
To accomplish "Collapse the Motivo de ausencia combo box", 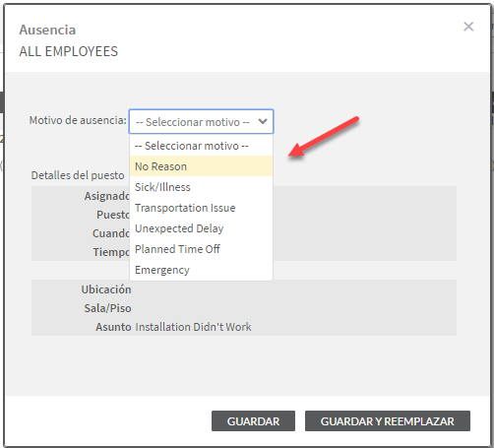I will tap(201, 122).
